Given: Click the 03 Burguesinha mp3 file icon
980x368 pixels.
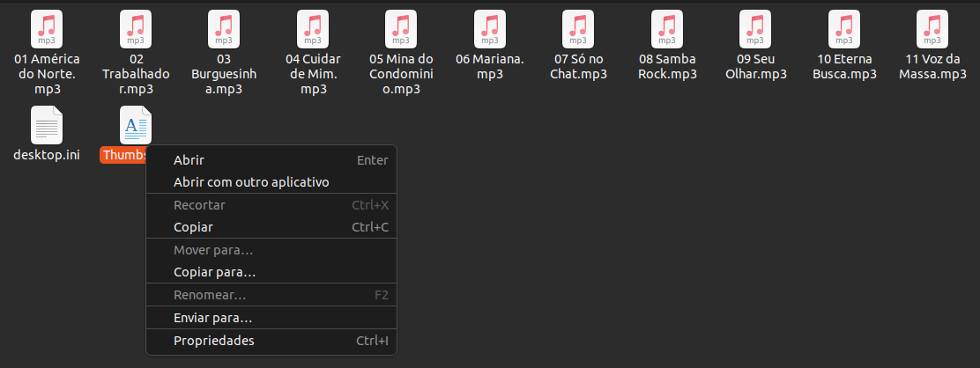Looking at the screenshot, I should 224,29.
